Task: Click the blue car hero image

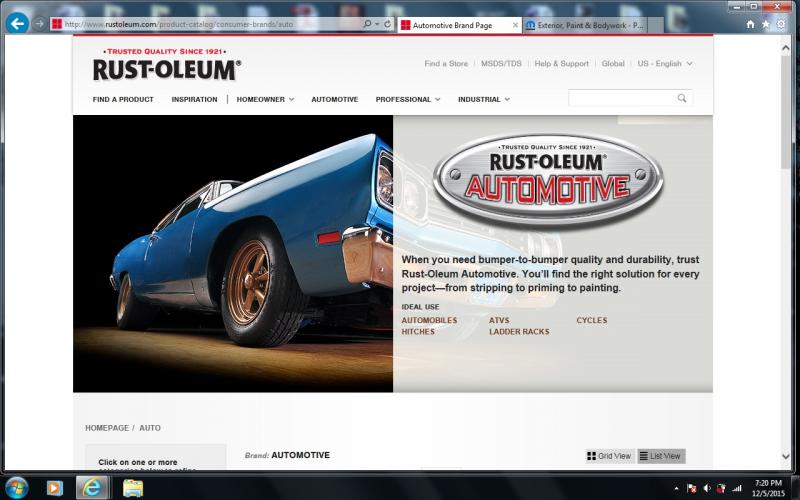Action: [233, 254]
